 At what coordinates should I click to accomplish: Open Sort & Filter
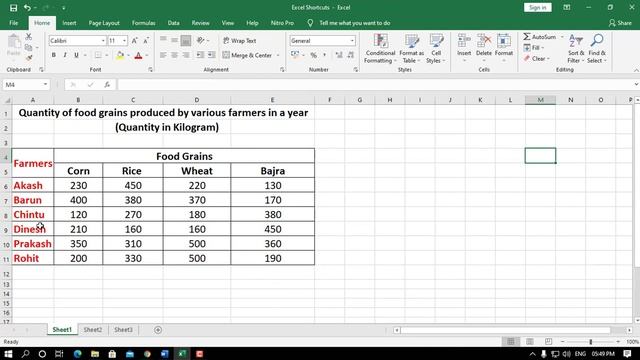pyautogui.click(x=576, y=49)
